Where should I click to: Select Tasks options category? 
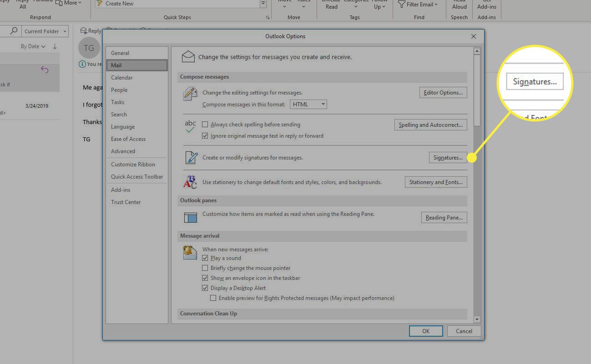coord(137,102)
